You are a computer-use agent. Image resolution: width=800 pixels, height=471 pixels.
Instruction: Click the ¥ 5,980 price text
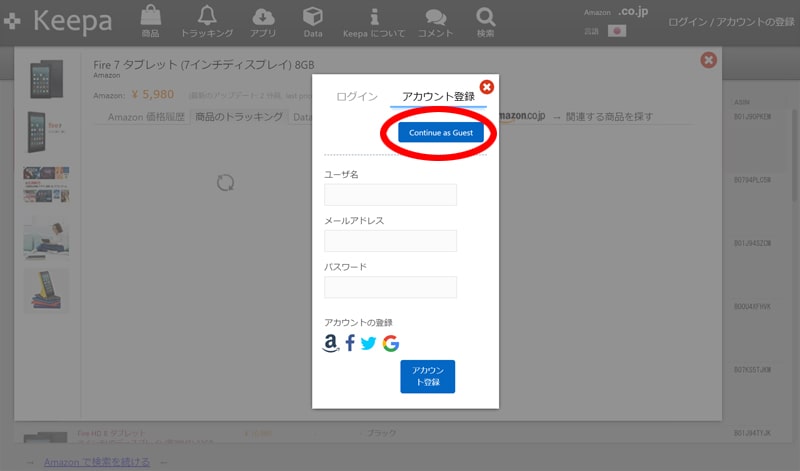(153, 94)
